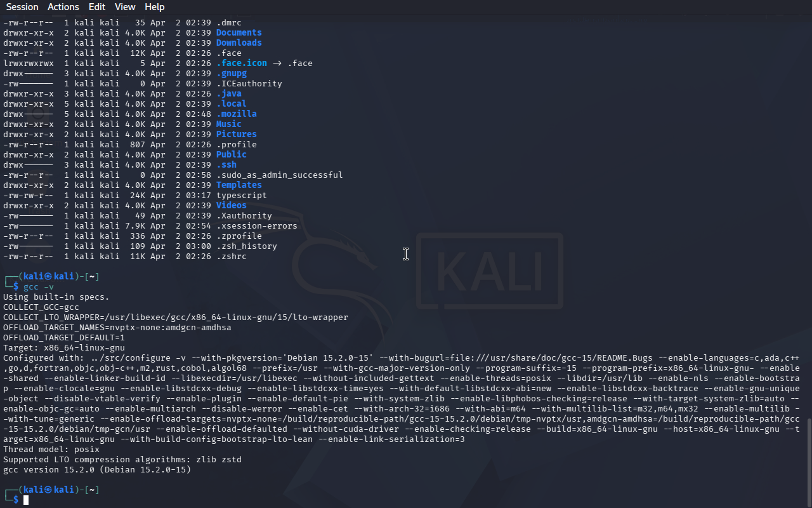Open the Help menu

(155, 7)
